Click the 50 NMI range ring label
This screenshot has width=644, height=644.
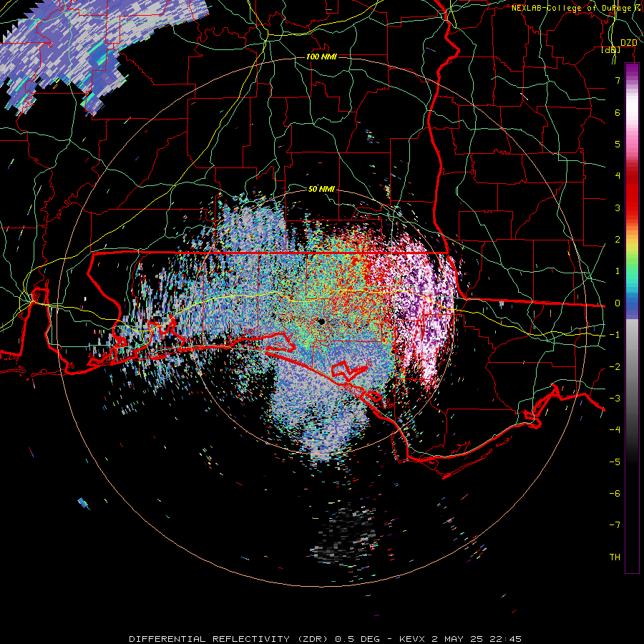point(321,189)
